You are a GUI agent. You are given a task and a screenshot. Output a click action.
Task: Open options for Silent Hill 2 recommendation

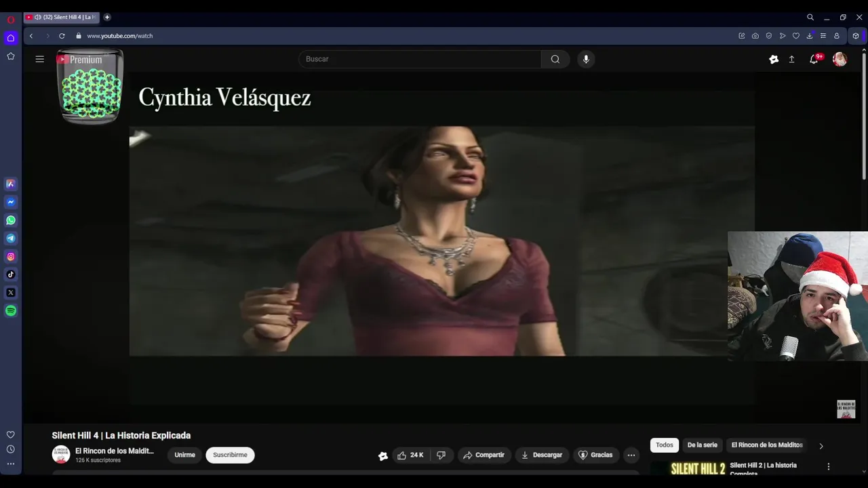(x=828, y=466)
